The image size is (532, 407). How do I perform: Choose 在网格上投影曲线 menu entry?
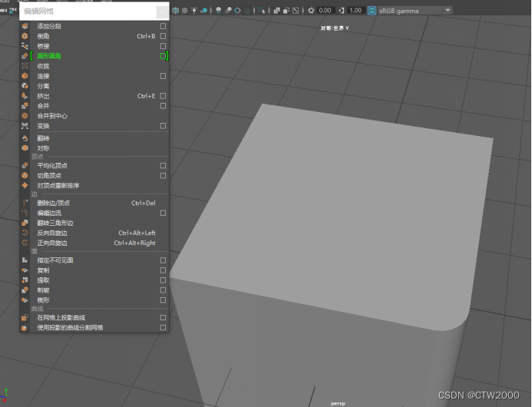pos(61,317)
